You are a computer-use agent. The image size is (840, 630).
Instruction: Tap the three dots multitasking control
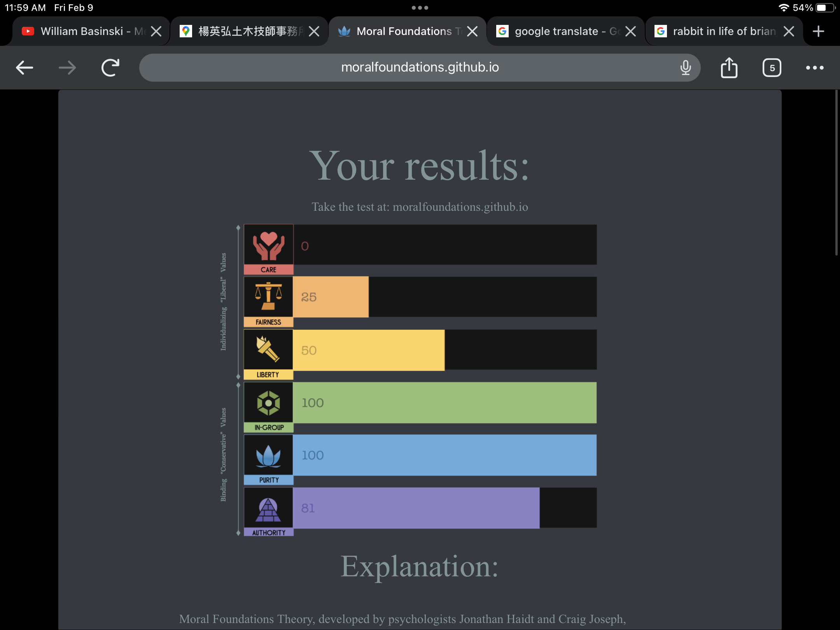(x=420, y=8)
